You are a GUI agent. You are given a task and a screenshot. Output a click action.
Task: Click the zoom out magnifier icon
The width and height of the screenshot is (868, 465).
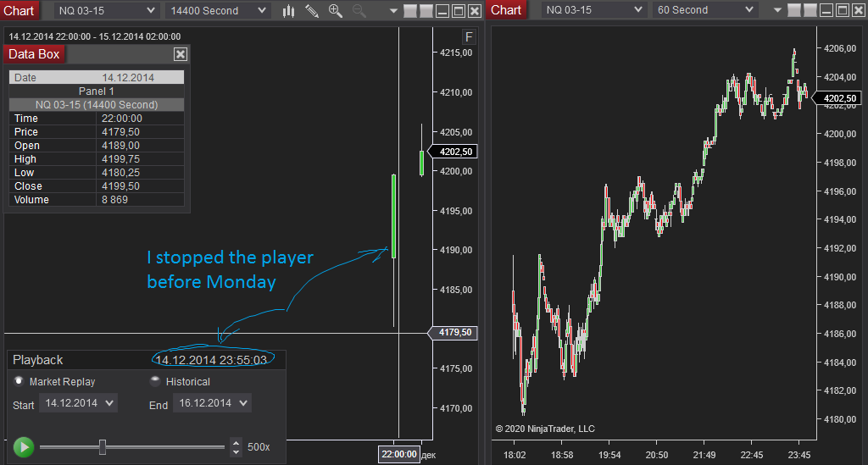click(x=359, y=10)
